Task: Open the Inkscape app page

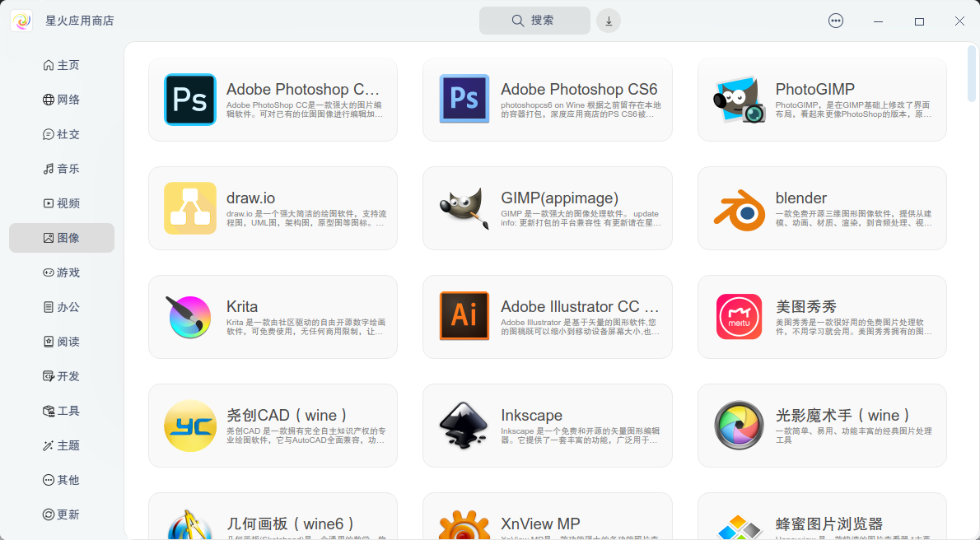Action: 547,426
